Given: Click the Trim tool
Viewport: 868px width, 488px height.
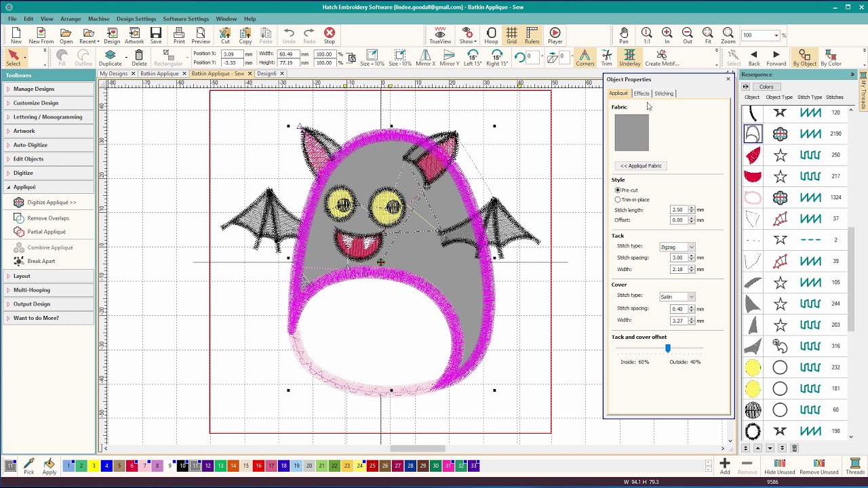Looking at the screenshot, I should click(x=606, y=58).
